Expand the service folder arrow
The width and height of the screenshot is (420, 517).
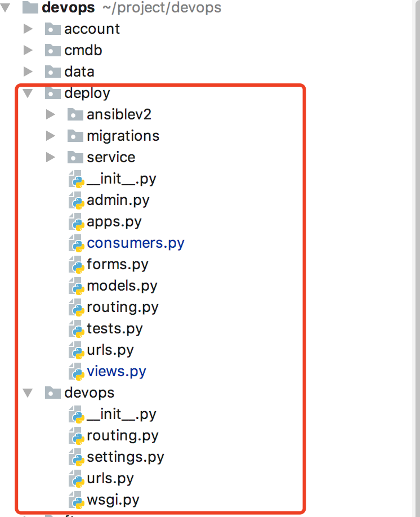point(51,158)
